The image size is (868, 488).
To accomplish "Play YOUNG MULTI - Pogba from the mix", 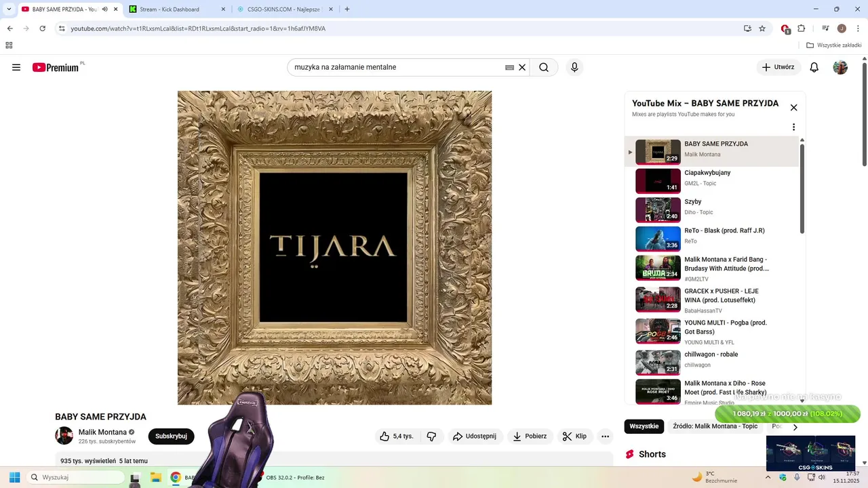I will tap(712, 331).
